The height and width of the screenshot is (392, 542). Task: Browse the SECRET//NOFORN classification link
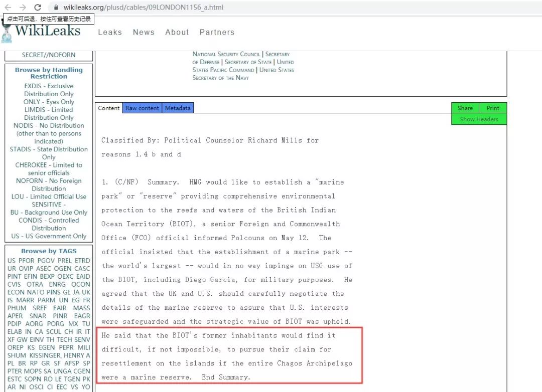49,55
